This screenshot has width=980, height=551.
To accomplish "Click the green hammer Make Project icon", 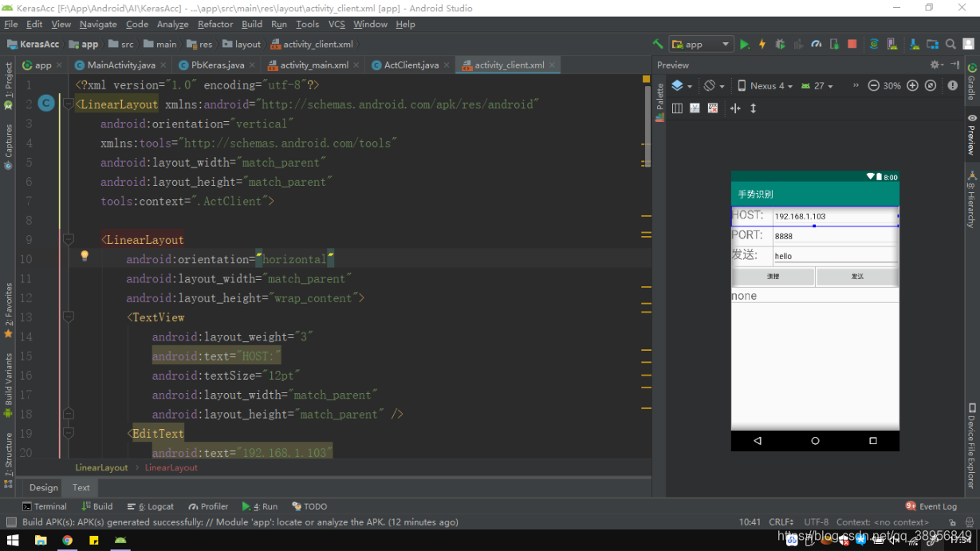I will [657, 44].
